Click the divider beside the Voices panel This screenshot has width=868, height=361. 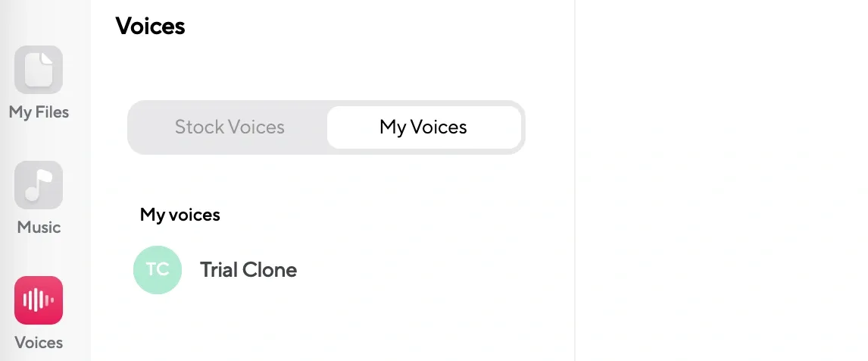[x=575, y=182]
